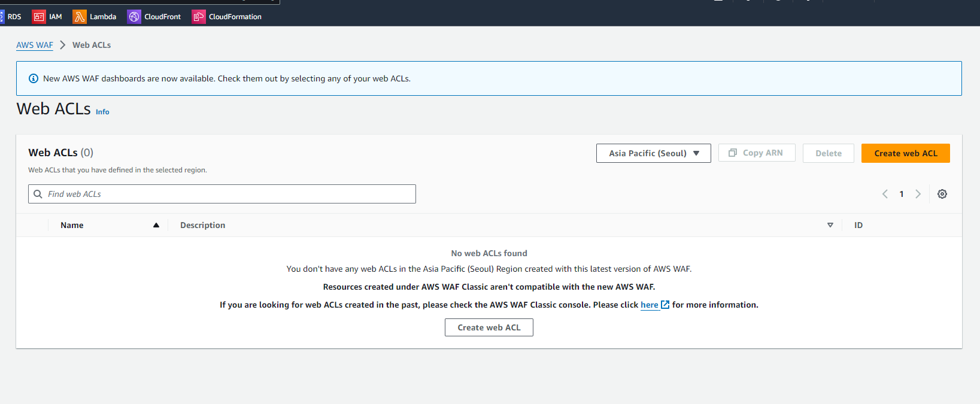Open the Lambda service shortcut icon

coord(80,17)
